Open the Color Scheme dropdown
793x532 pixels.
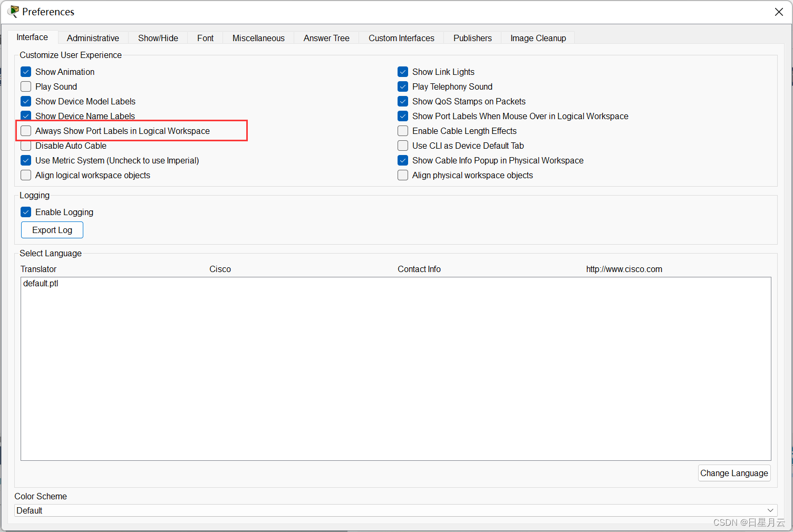[395, 510]
